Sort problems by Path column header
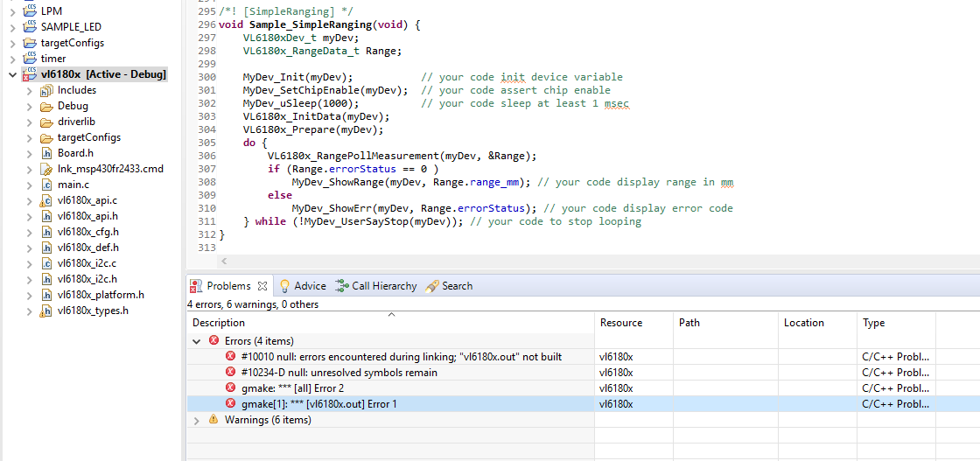The width and height of the screenshot is (980, 461). pyautogui.click(x=725, y=323)
